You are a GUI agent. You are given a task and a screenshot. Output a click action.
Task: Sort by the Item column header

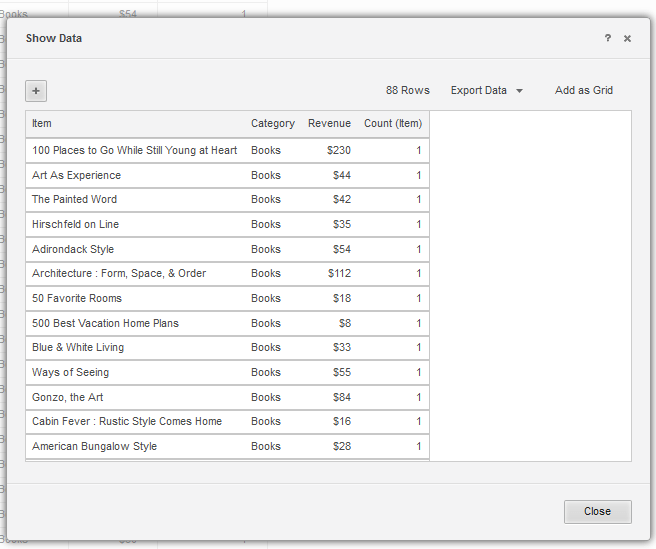(x=42, y=124)
